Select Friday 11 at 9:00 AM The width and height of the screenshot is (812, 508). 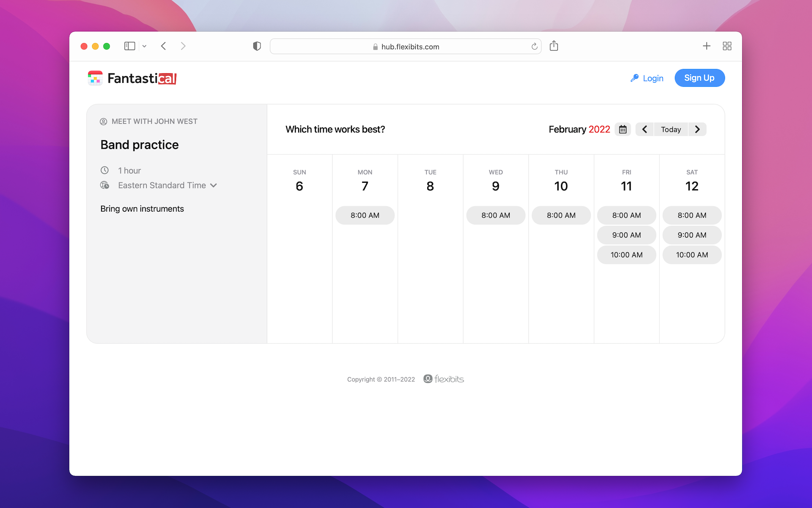click(627, 235)
